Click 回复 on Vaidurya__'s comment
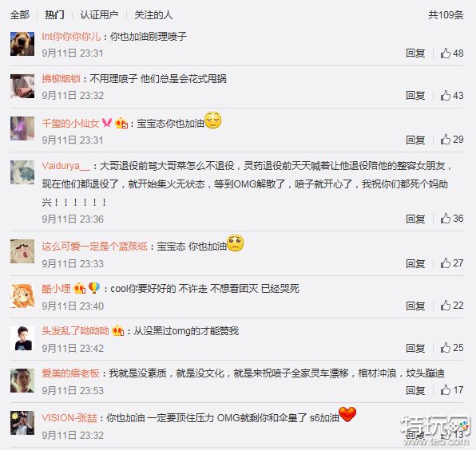The width and height of the screenshot is (476, 450). (x=415, y=219)
